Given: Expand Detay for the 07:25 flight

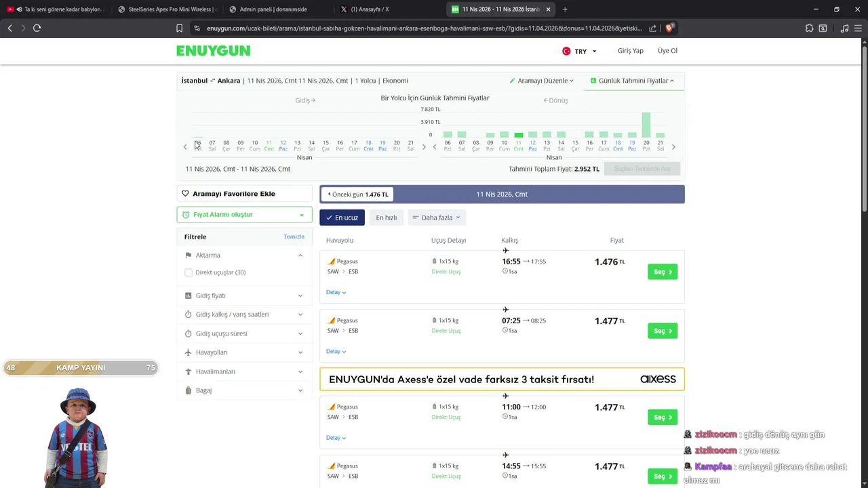Looking at the screenshot, I should [x=336, y=351].
